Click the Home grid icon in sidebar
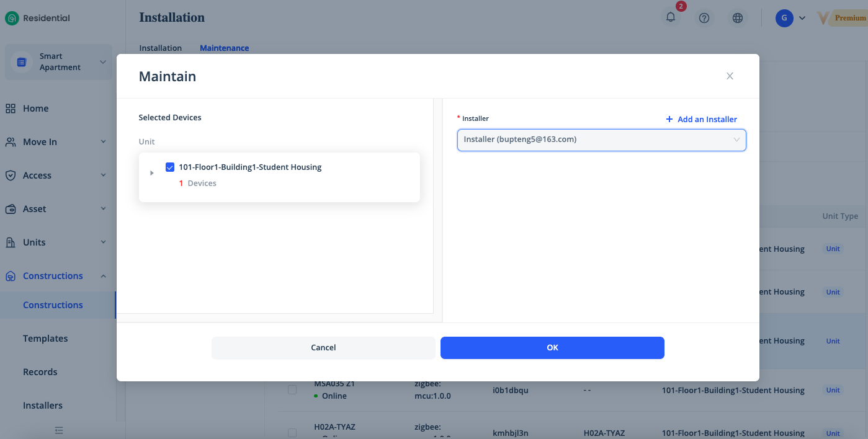 coord(11,109)
